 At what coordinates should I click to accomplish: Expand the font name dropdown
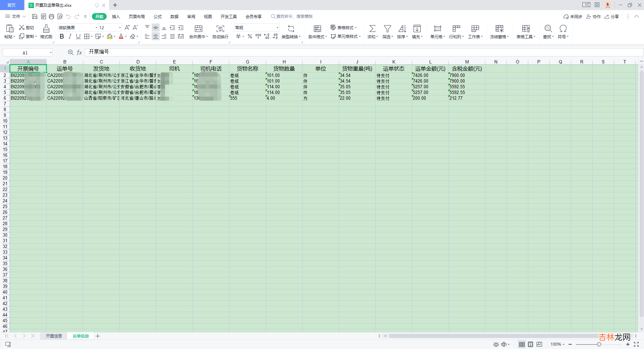(96, 28)
